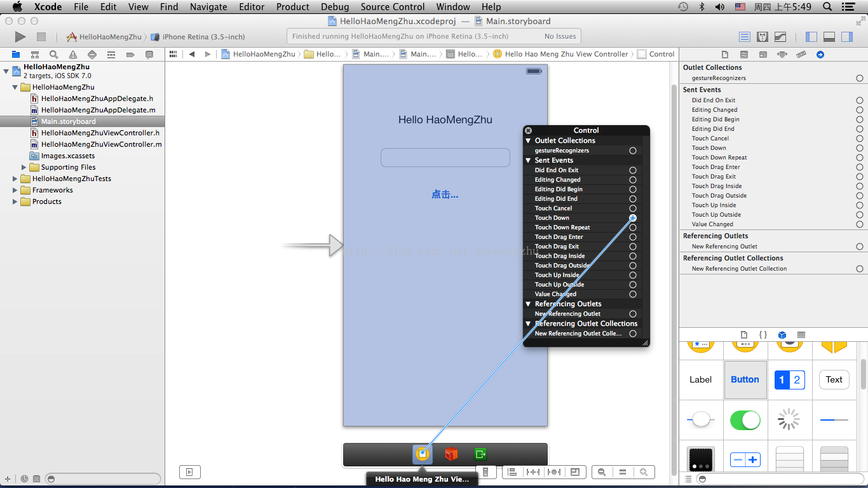Viewport: 868px width, 488px height.
Task: Click the text field on the storyboard canvas
Action: (445, 158)
